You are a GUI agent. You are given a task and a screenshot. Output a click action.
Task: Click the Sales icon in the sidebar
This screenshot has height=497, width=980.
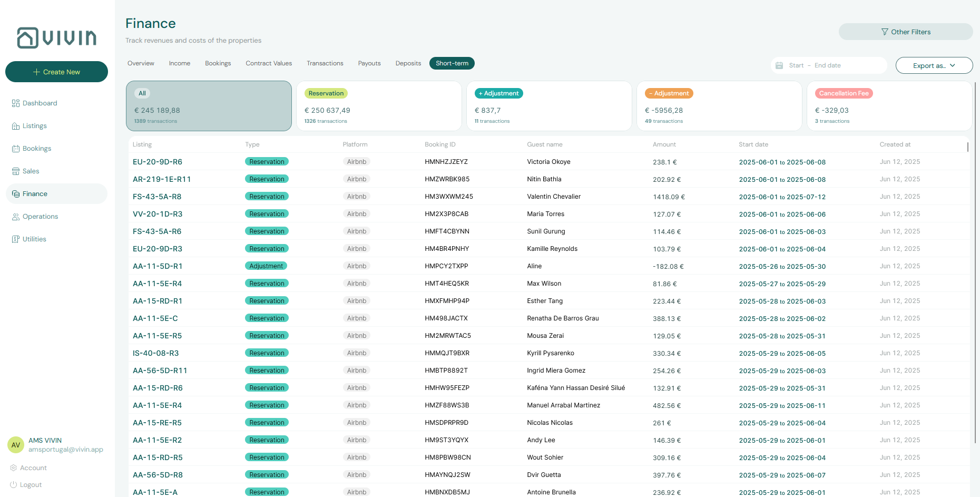pyautogui.click(x=16, y=171)
